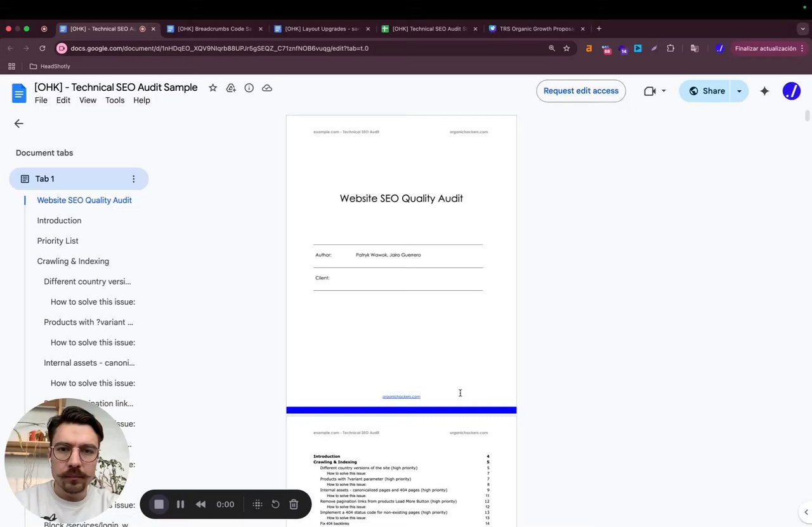Click 'Fix 404 backlinks' in table of contents

click(x=334, y=523)
